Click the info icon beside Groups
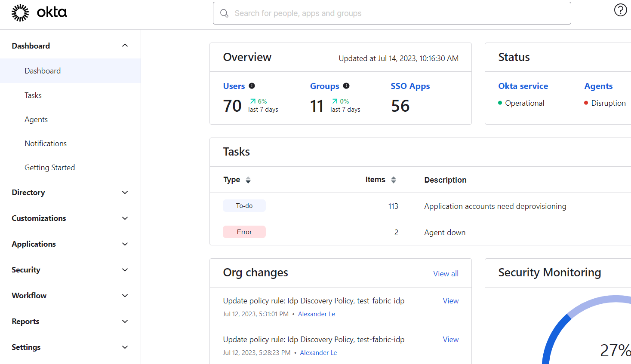 click(346, 86)
